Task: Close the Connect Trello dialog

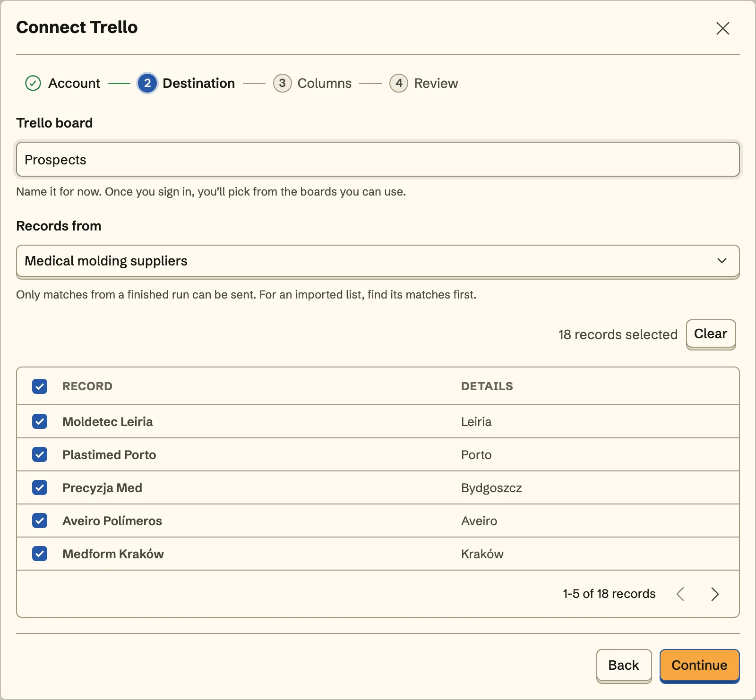Action: pos(722,28)
